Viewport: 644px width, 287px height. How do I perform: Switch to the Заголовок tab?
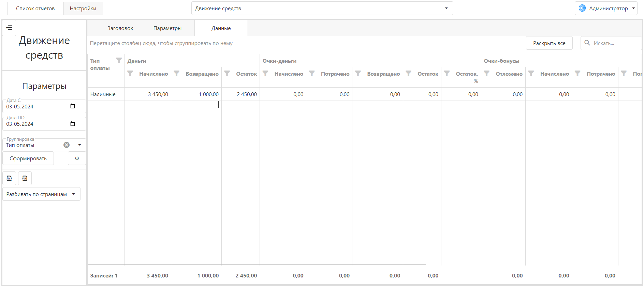coord(120,28)
